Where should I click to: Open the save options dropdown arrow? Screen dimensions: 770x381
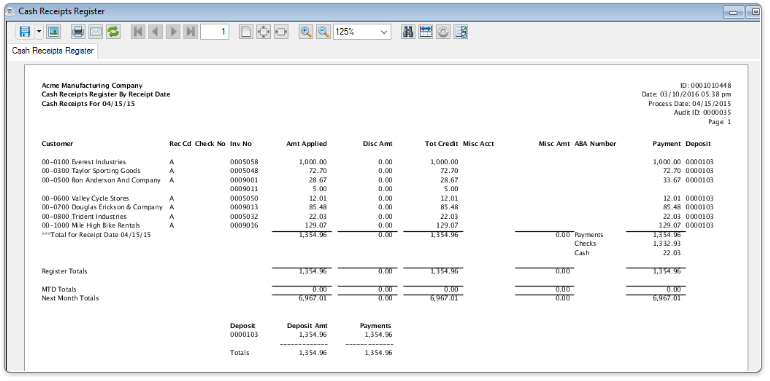[39, 32]
